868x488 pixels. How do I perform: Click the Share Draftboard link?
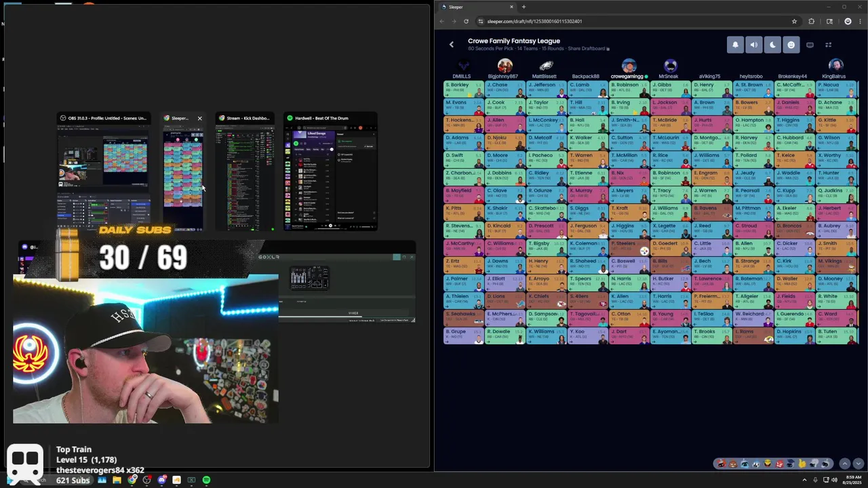point(588,49)
